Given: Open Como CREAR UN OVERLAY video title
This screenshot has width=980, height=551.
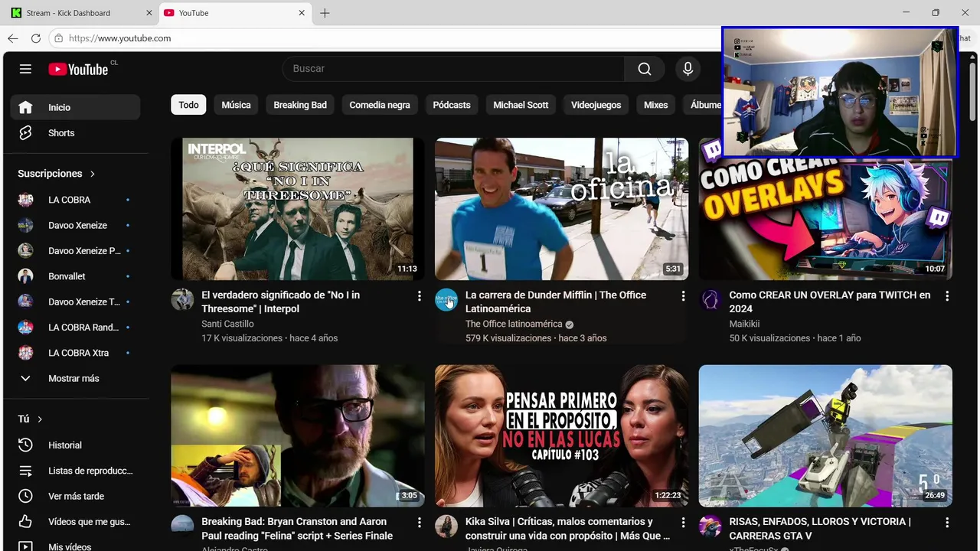Looking at the screenshot, I should coord(830,302).
